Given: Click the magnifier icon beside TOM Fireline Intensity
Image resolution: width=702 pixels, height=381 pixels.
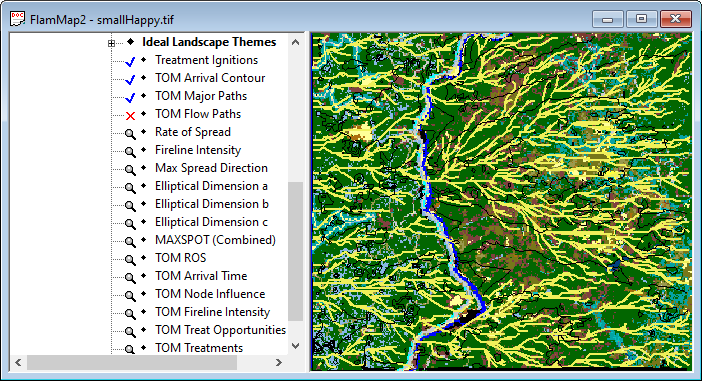Looking at the screenshot, I should point(130,313).
